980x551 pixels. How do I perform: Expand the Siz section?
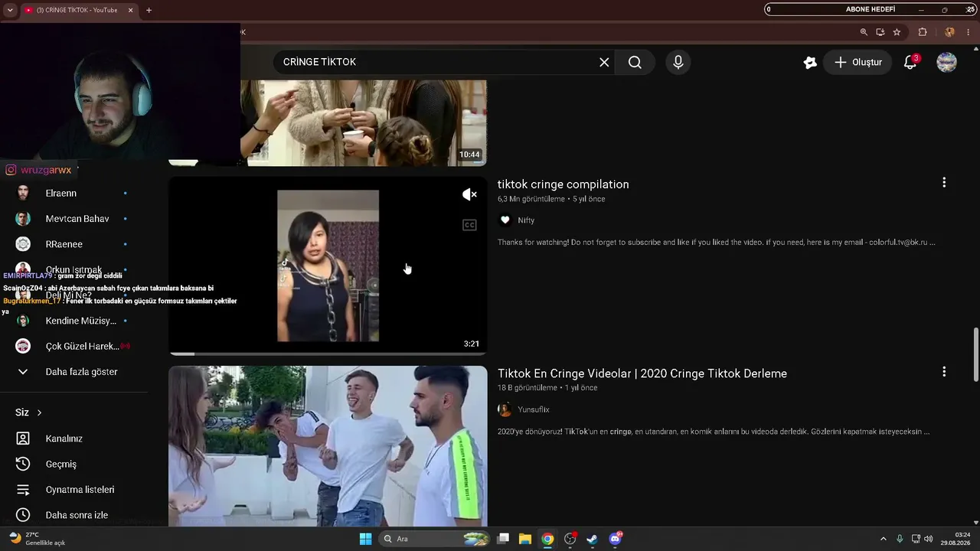29,412
